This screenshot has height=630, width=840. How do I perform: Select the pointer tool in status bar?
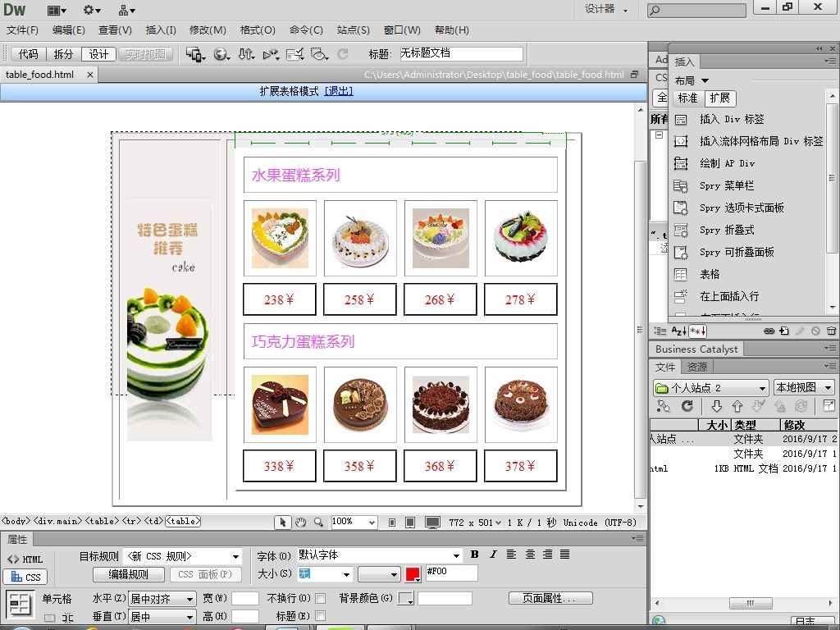282,523
